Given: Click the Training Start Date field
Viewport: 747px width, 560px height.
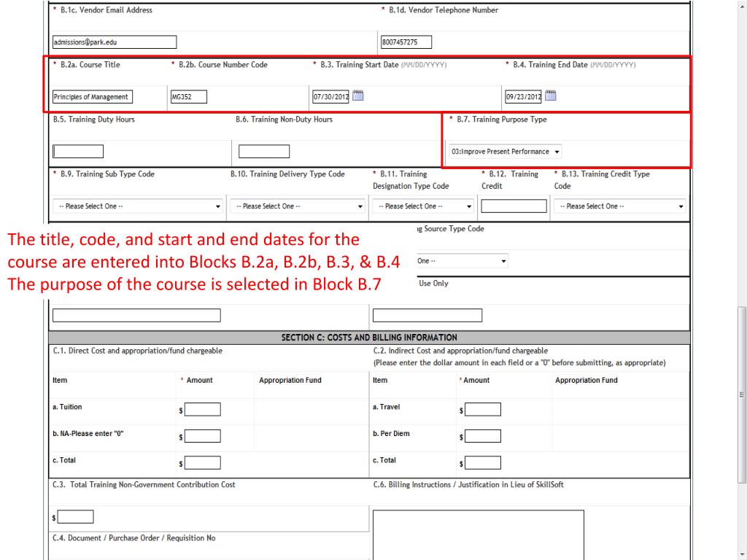Looking at the screenshot, I should (x=331, y=97).
